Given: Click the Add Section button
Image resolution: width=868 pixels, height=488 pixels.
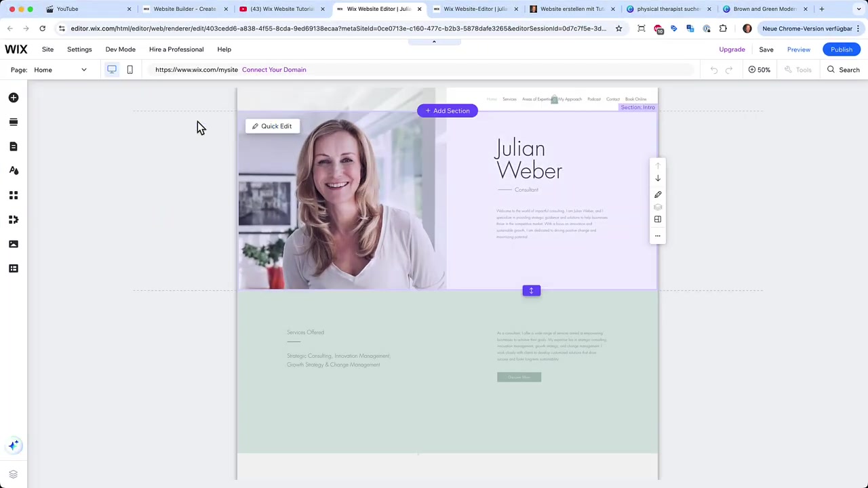Looking at the screenshot, I should pos(448,110).
